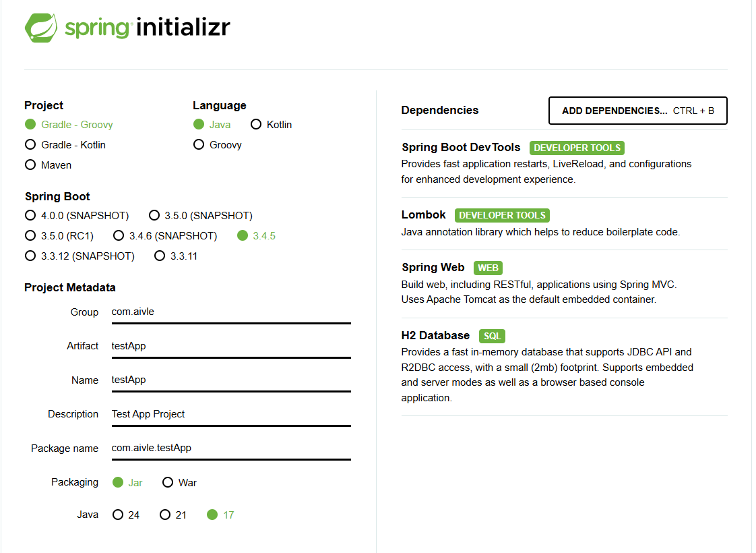Click the H2 Database dependency entry
This screenshot has height=553, width=756.
[x=564, y=366]
